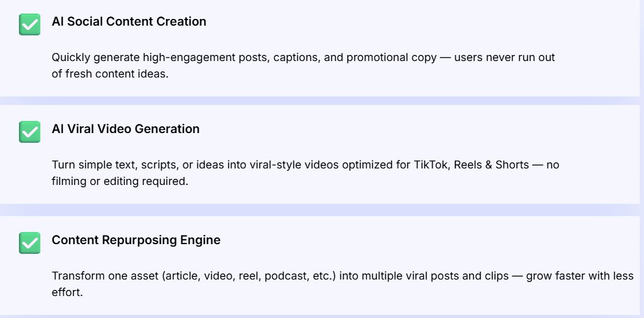Click the word 'effort.' in the last card

click(67, 292)
